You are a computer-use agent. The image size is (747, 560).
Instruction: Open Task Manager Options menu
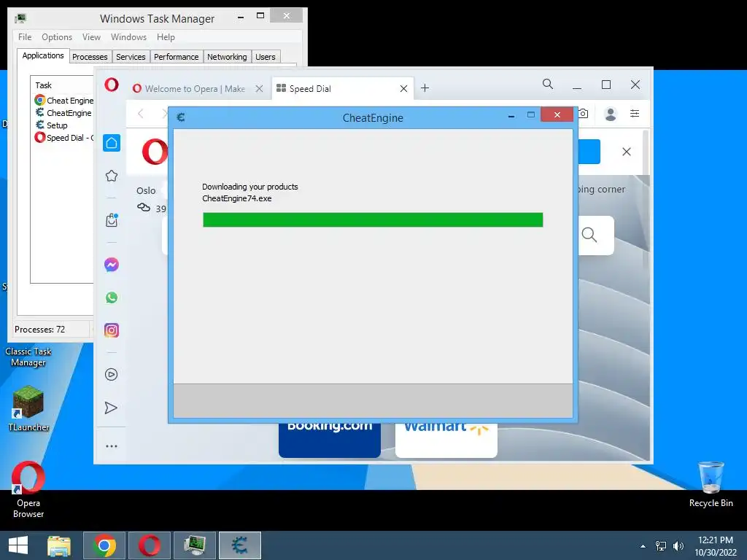point(57,37)
